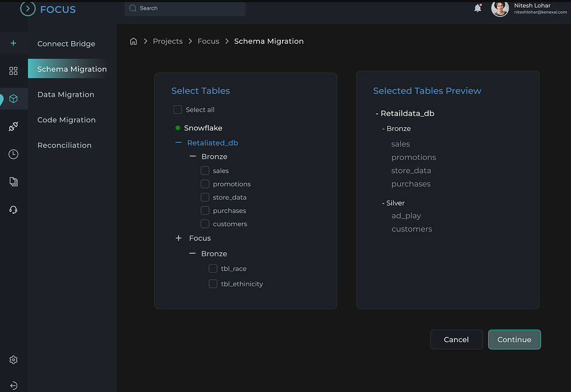Open Reconciliation menu item
The image size is (571, 392).
tap(64, 145)
